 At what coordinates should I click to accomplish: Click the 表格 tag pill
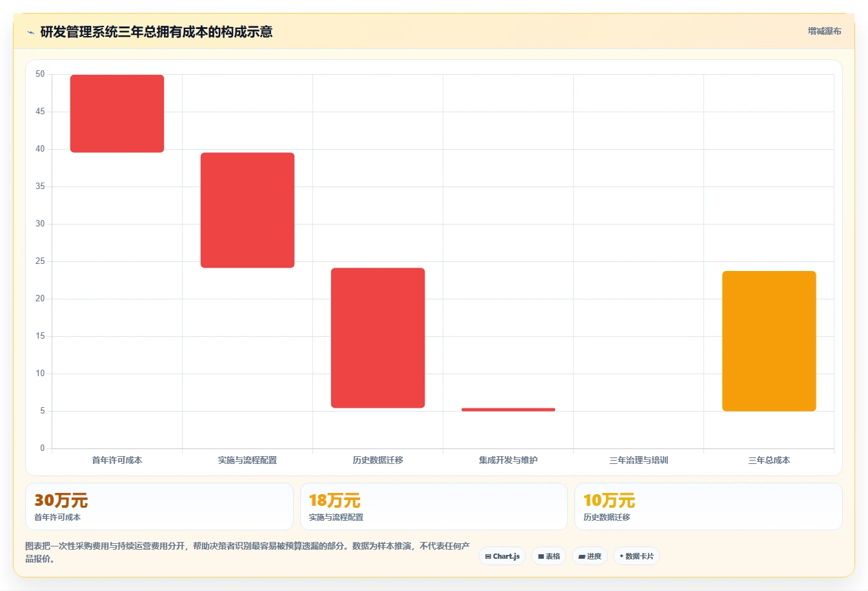549,556
